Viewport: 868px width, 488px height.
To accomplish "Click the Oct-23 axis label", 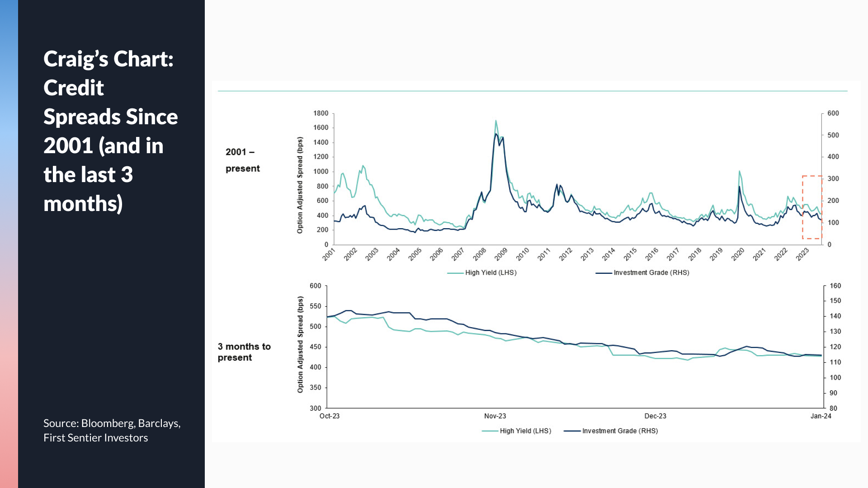I will (329, 416).
